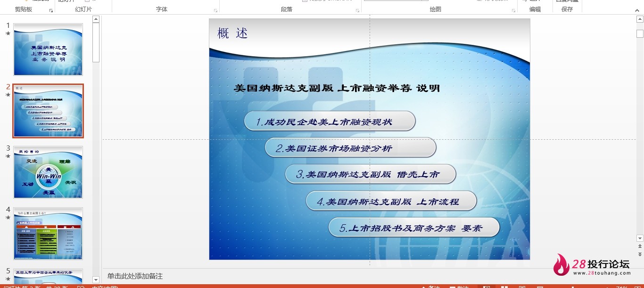Select slide 1 thumbnail 美国纳斯达克上市融资举荐
Viewport: 644px width, 288px height.
[48, 50]
